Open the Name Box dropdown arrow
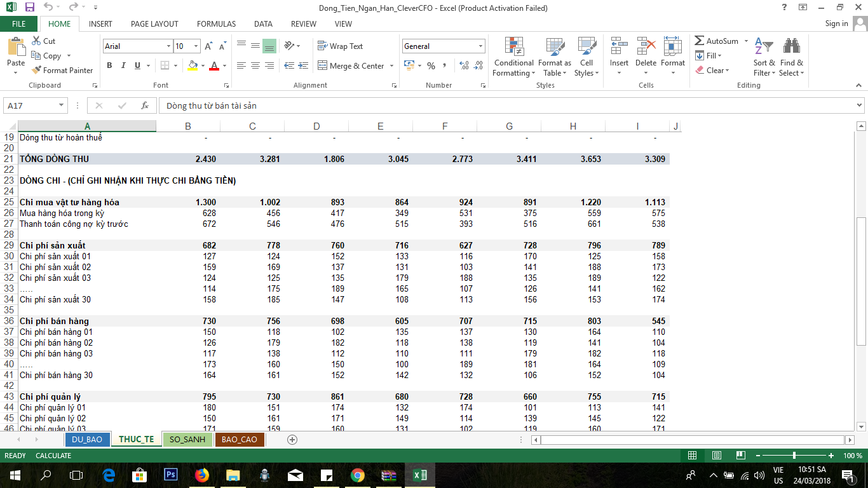The height and width of the screenshot is (488, 868). [x=62, y=105]
